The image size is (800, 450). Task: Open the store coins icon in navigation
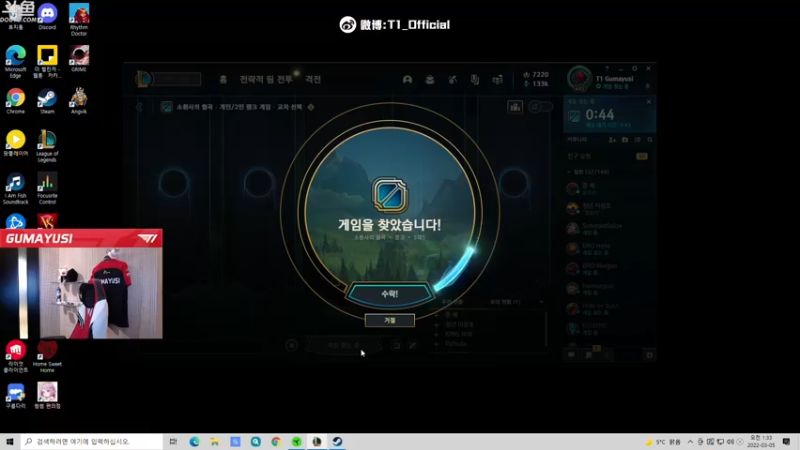[497, 80]
